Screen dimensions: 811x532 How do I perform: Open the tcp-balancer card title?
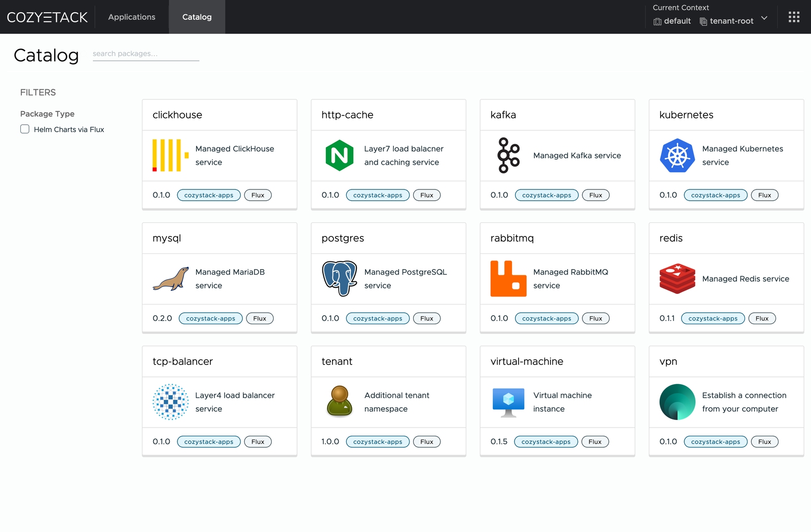point(182,362)
